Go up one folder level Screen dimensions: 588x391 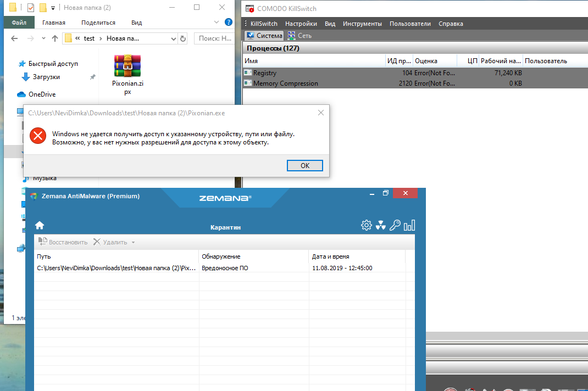(55, 38)
